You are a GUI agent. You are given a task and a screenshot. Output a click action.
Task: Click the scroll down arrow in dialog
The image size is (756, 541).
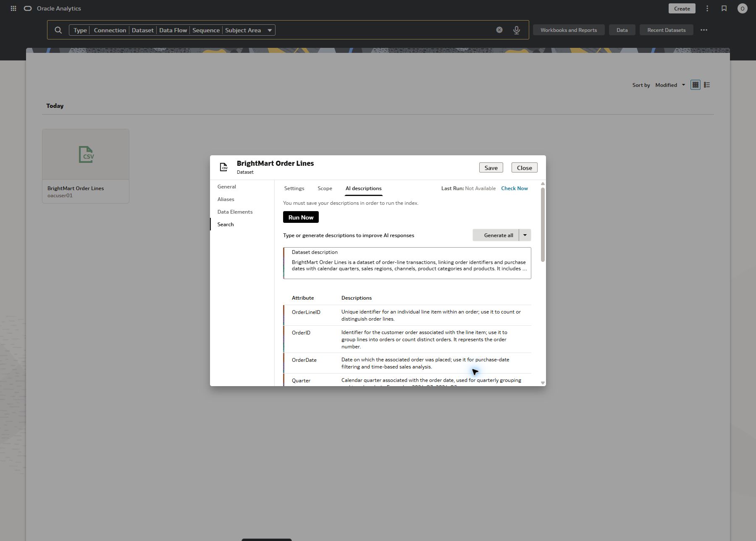(543, 383)
